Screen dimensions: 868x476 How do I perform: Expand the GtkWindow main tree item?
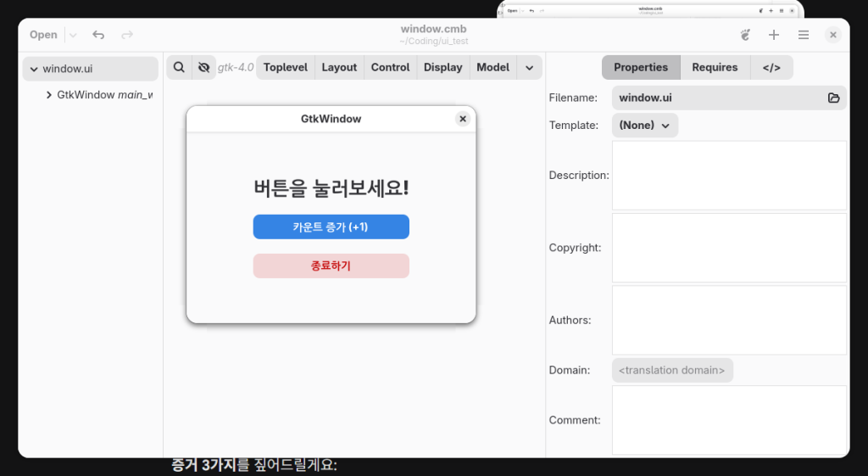coord(49,95)
